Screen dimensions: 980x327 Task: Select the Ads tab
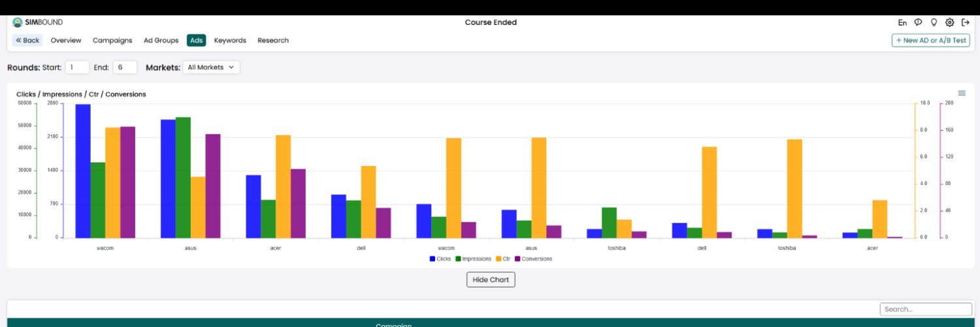click(x=197, y=41)
